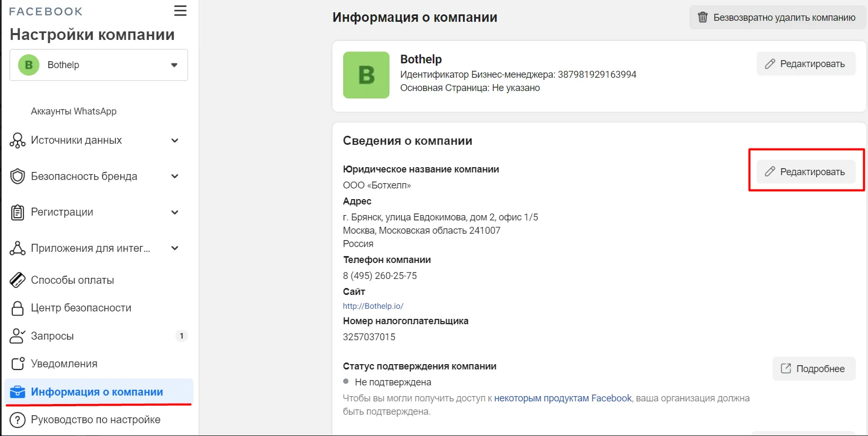Click the external-link icon in Подробнее
The height and width of the screenshot is (436, 868).
pyautogui.click(x=786, y=368)
